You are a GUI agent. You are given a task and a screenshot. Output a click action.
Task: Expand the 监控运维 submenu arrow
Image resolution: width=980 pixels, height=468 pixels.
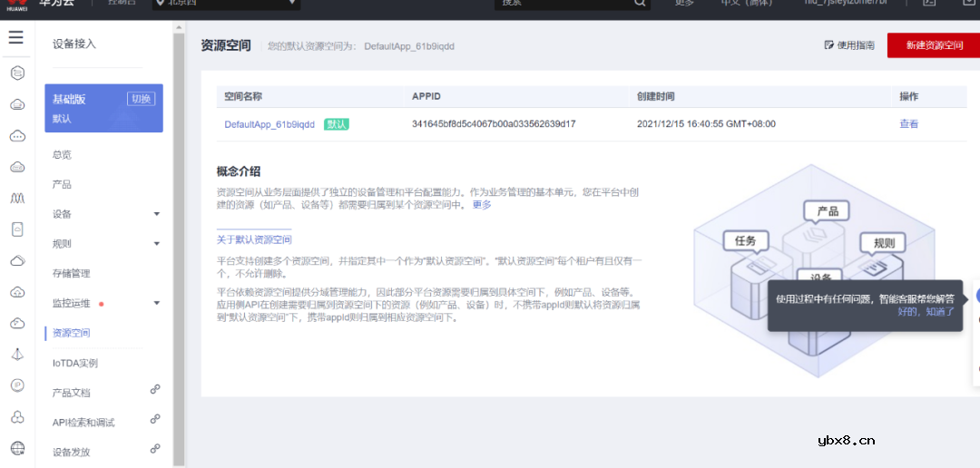tap(157, 303)
